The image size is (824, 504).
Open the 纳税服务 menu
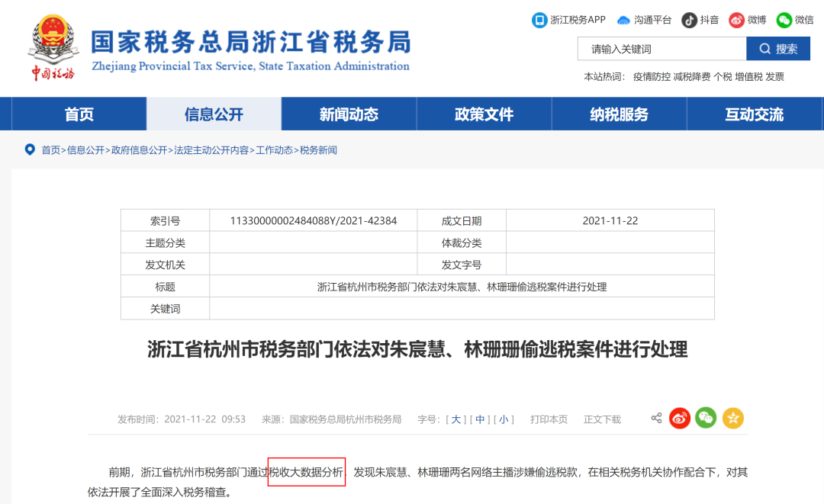coord(618,114)
